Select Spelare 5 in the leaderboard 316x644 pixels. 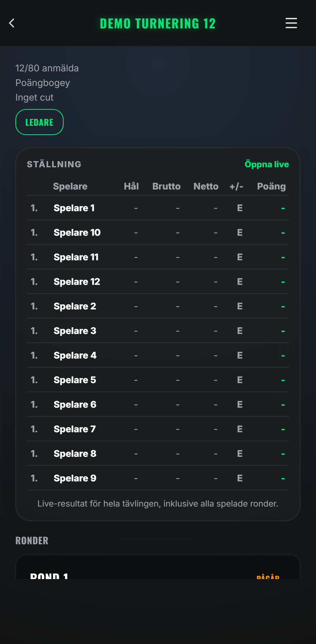(x=158, y=380)
